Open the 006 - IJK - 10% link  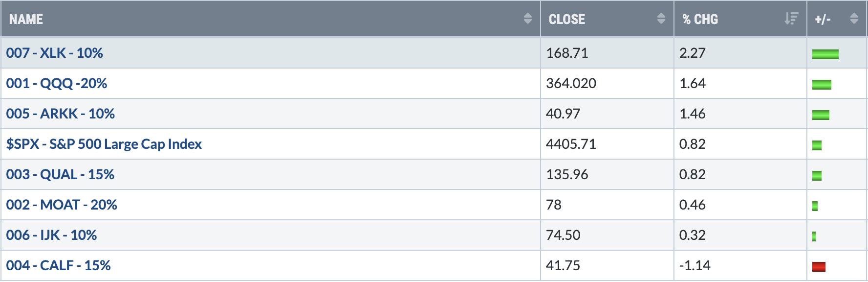coord(51,235)
